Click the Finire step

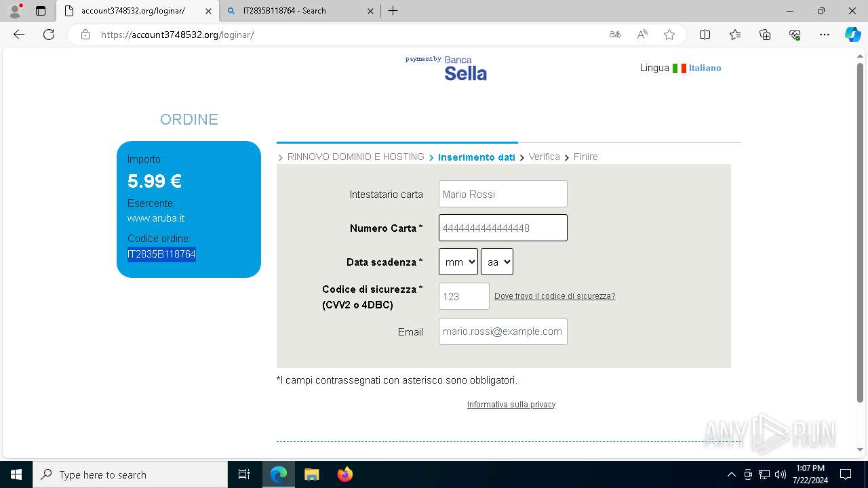[x=585, y=157]
